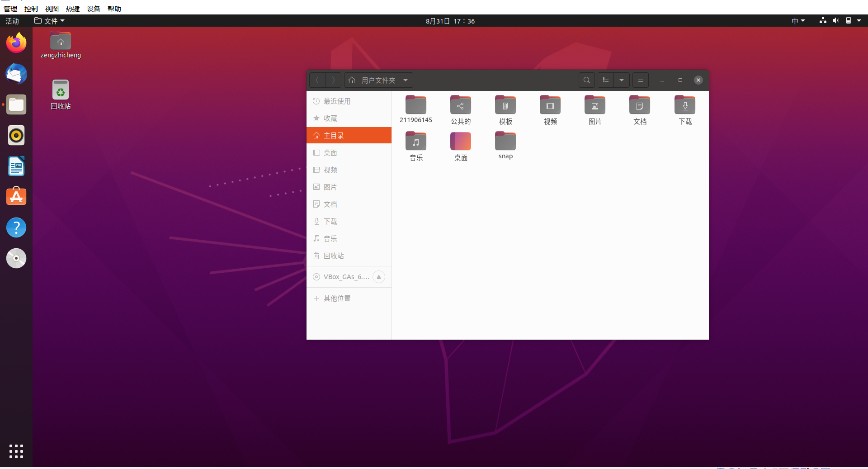The image size is (868, 469).
Task: Open Ubuntu Software store
Action: tap(16, 197)
